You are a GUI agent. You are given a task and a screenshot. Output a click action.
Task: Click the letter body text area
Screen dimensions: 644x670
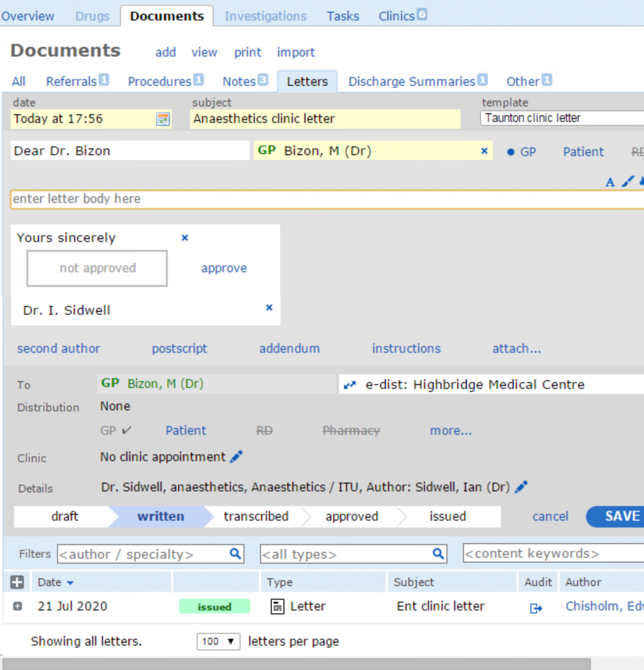pyautogui.click(x=327, y=199)
